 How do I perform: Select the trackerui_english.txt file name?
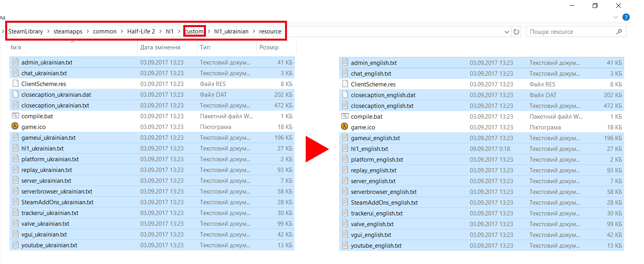pyautogui.click(x=377, y=213)
